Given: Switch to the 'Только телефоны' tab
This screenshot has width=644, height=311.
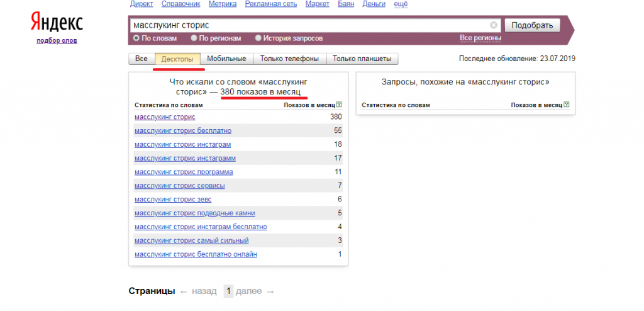Looking at the screenshot, I should click(289, 59).
